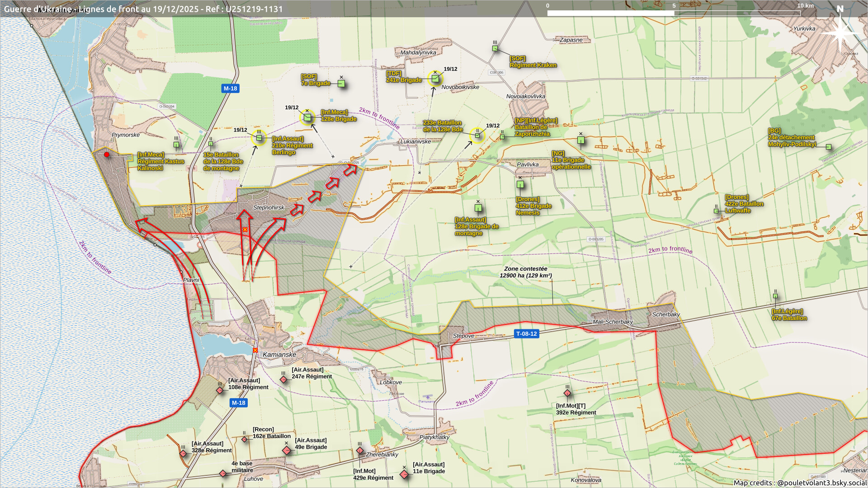Select the 67e Bataillon Inf.Légère marker
868x488 pixels.
click(x=775, y=296)
